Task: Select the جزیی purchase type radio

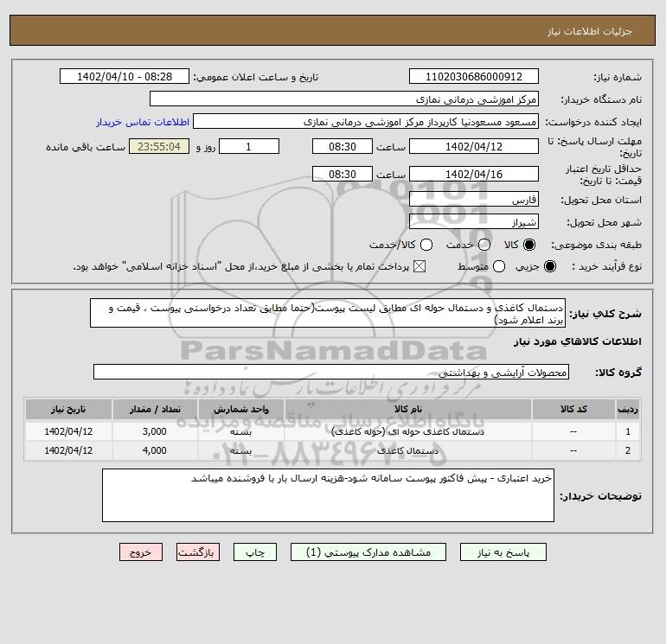Action: (549, 266)
